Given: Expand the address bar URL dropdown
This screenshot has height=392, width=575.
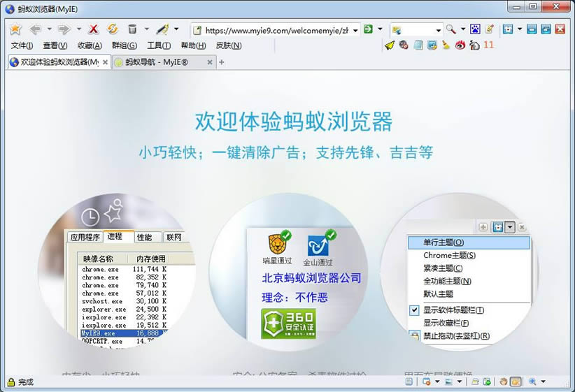Looking at the screenshot, I should 355,31.
